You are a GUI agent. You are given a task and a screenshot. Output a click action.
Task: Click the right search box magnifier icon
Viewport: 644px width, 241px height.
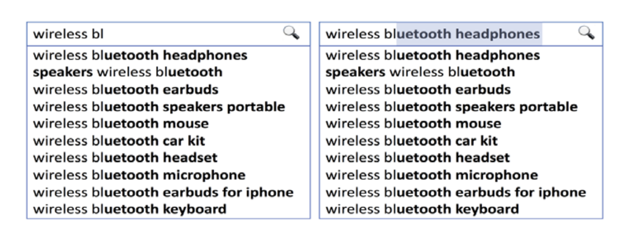(586, 33)
